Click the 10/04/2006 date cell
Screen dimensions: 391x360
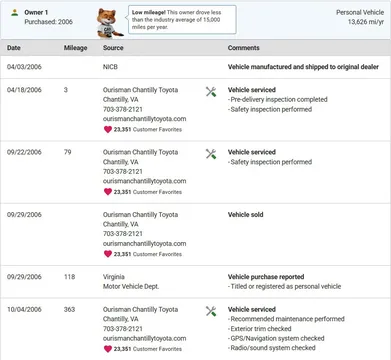coord(24,309)
